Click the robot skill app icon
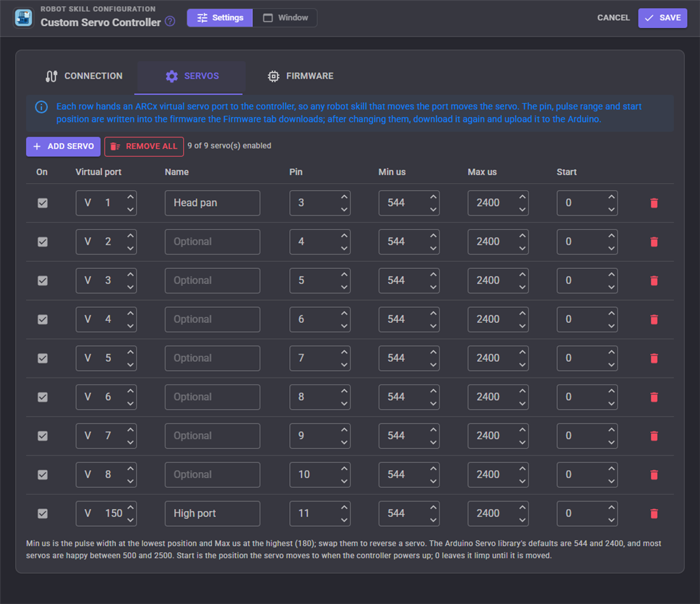 pyautogui.click(x=23, y=18)
